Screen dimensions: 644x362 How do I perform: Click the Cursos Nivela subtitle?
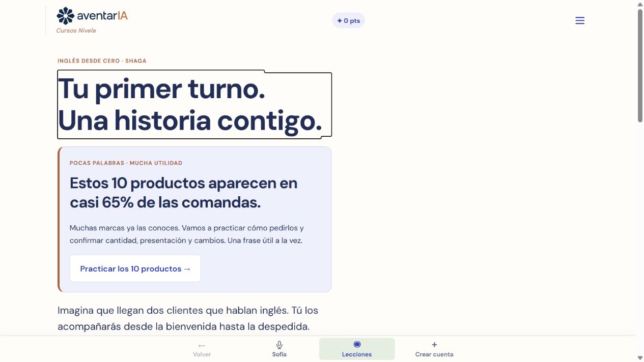coord(76,31)
